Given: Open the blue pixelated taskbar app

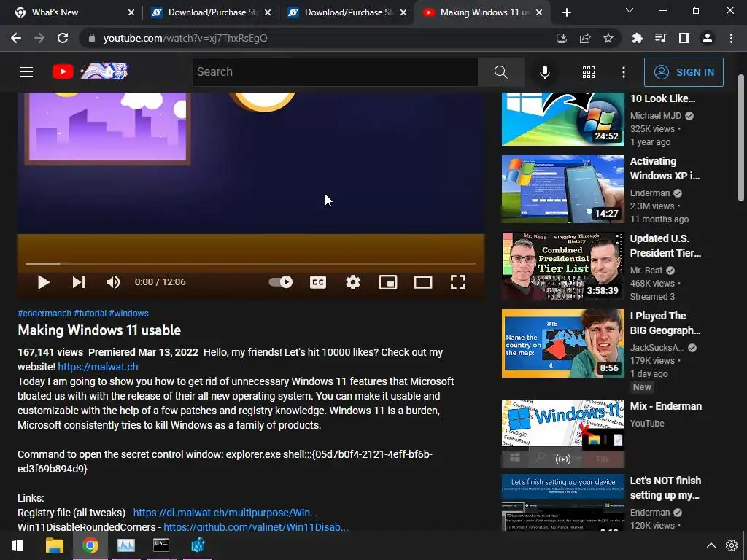Looking at the screenshot, I should tap(198, 545).
